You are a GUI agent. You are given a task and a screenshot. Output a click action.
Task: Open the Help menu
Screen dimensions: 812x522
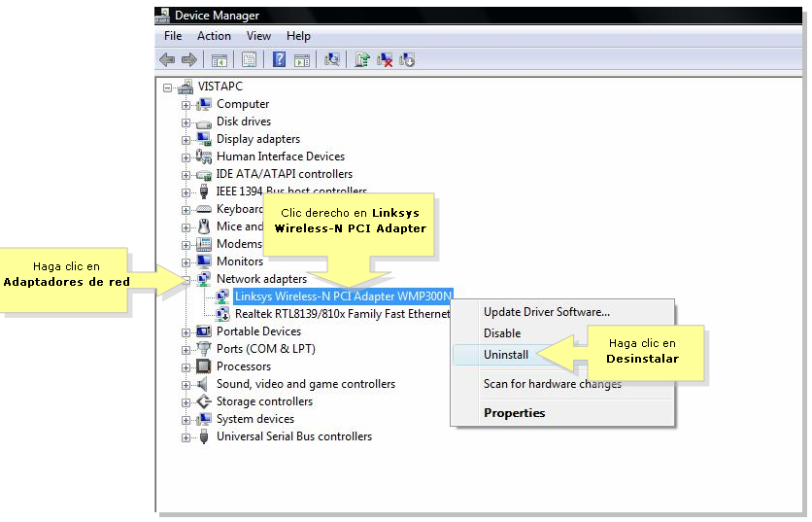pyautogui.click(x=298, y=36)
